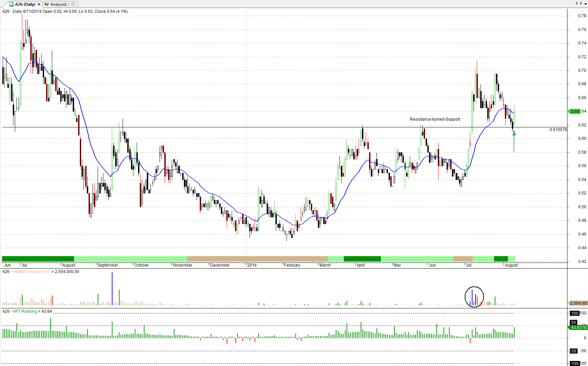Close the A26 (Daily) tab
The height and width of the screenshot is (366, 588).
[39, 4]
